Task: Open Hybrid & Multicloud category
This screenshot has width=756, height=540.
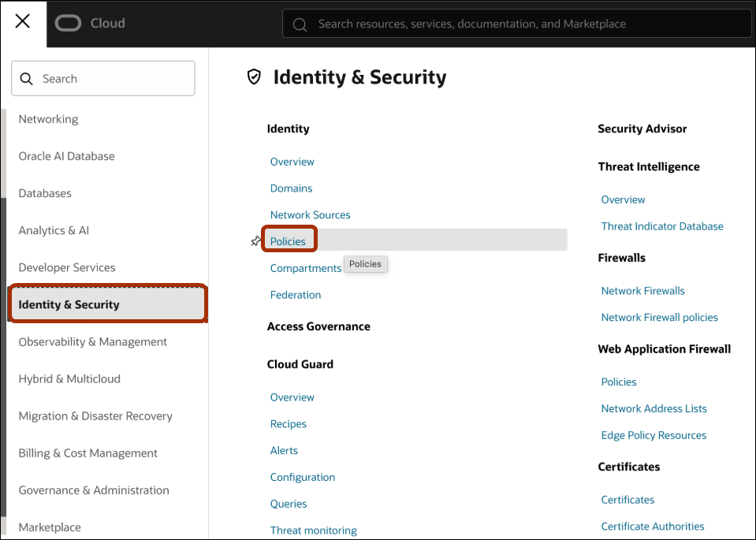Action: point(69,379)
